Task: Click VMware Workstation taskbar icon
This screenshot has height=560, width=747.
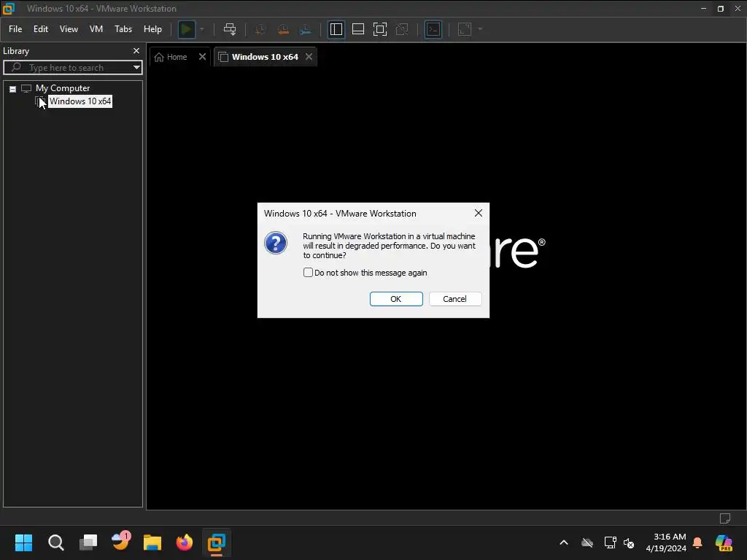Action: pos(217,542)
